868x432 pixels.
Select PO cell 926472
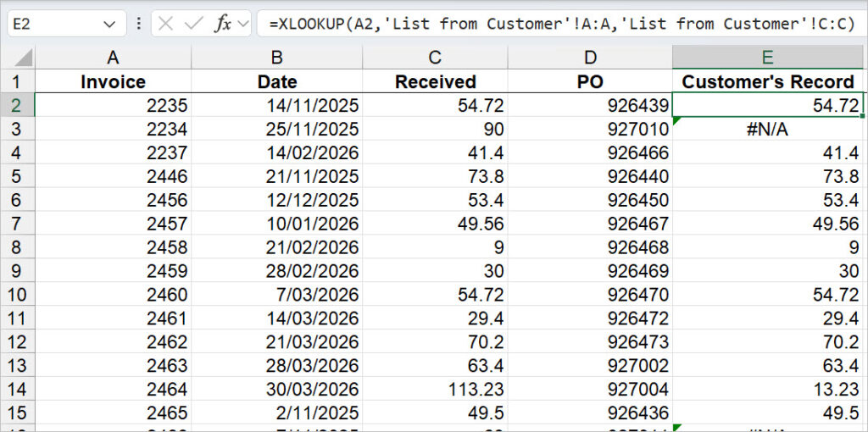[590, 318]
